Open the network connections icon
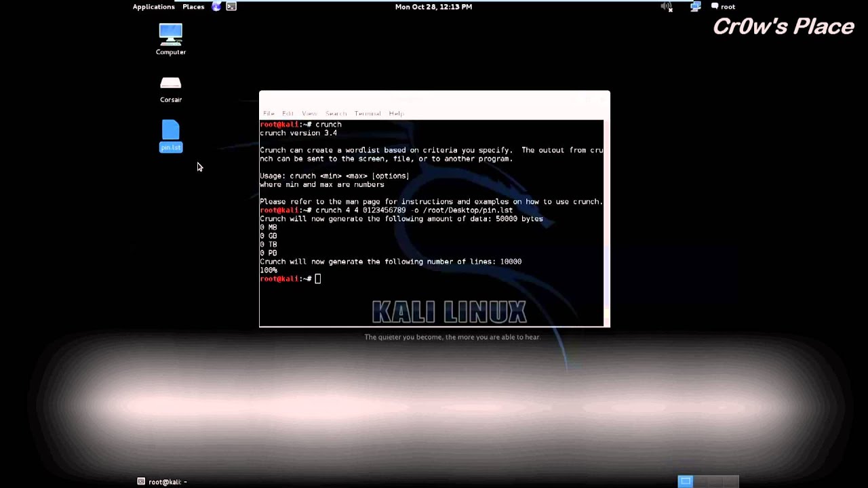This screenshot has width=868, height=488. coord(695,7)
